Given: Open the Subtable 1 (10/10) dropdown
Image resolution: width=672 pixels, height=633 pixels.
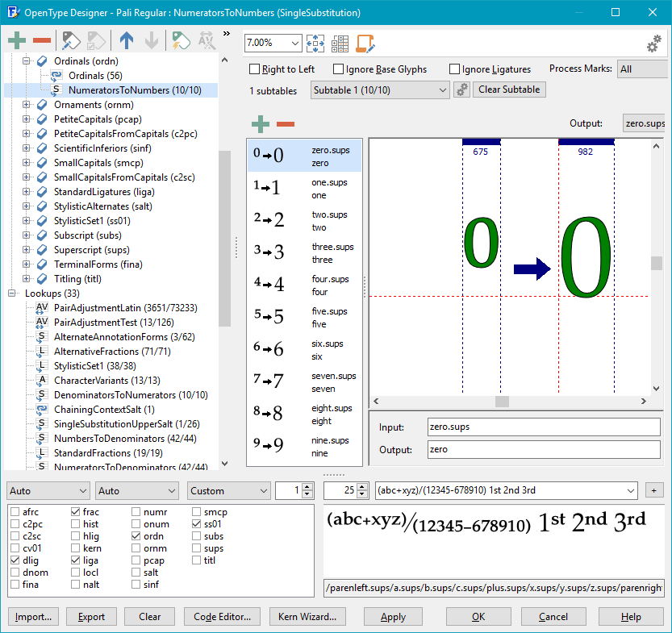Looking at the screenshot, I should tap(380, 90).
